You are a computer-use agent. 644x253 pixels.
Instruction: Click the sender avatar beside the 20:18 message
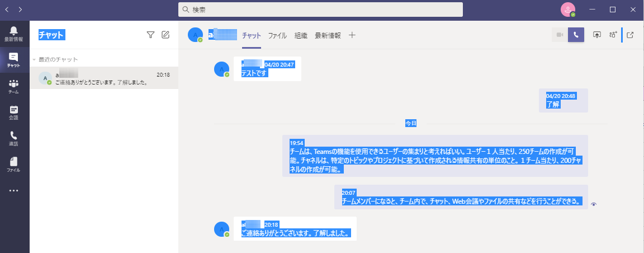coord(222,229)
